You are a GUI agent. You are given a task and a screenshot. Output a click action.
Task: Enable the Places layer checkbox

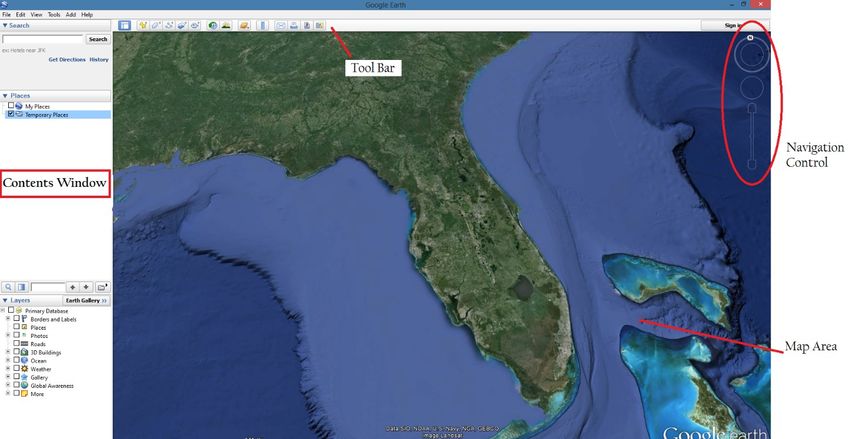(16, 327)
